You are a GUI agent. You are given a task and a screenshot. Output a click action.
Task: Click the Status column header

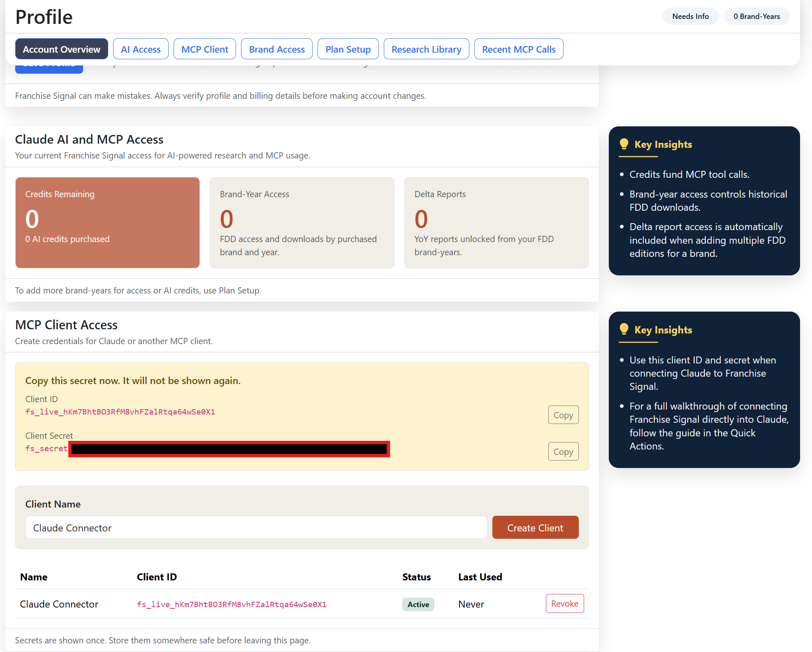(416, 577)
